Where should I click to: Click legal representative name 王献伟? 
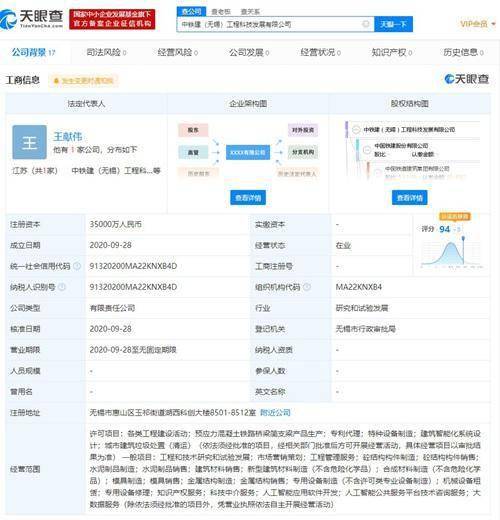click(x=68, y=136)
